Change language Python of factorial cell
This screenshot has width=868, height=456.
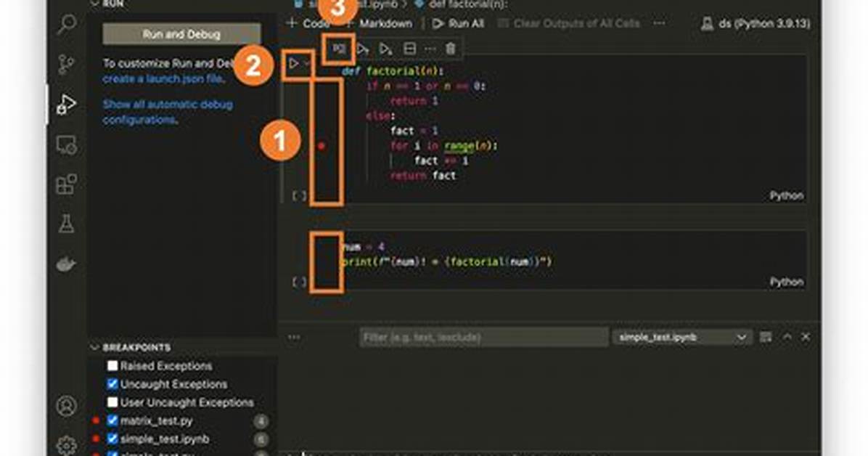(x=786, y=195)
